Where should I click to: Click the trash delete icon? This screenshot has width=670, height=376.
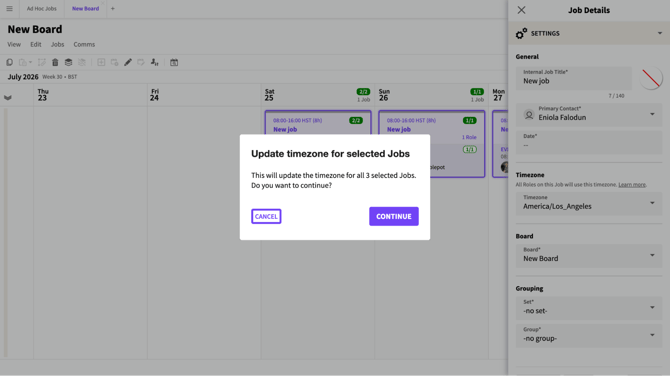(55, 62)
